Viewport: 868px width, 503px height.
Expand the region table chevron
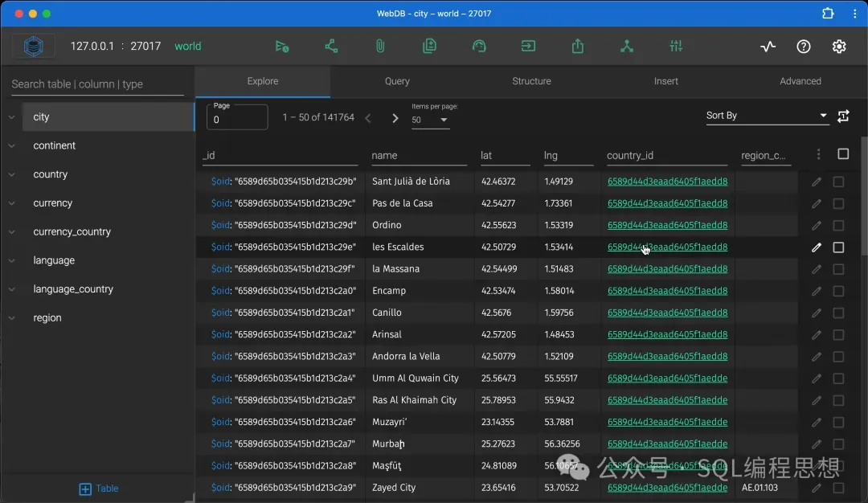[11, 318]
